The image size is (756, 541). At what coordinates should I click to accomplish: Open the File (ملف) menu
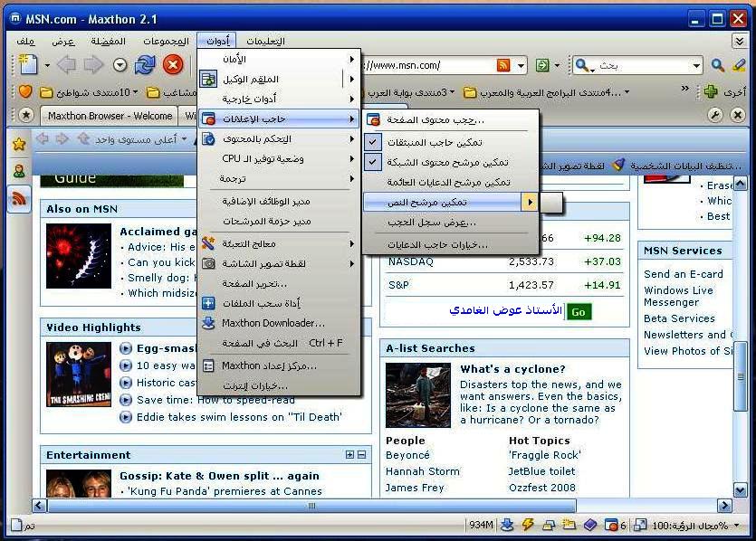tap(25, 42)
